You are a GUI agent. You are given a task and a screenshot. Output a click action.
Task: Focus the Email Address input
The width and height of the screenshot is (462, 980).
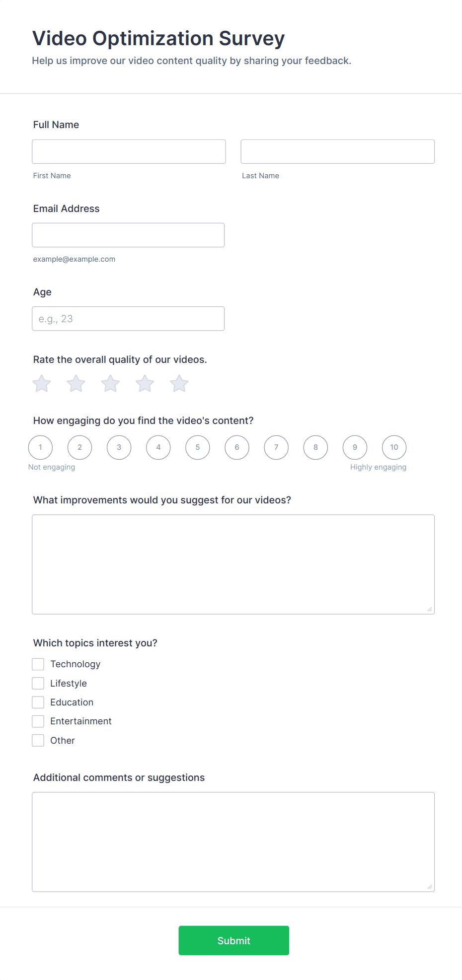pyautogui.click(x=128, y=235)
